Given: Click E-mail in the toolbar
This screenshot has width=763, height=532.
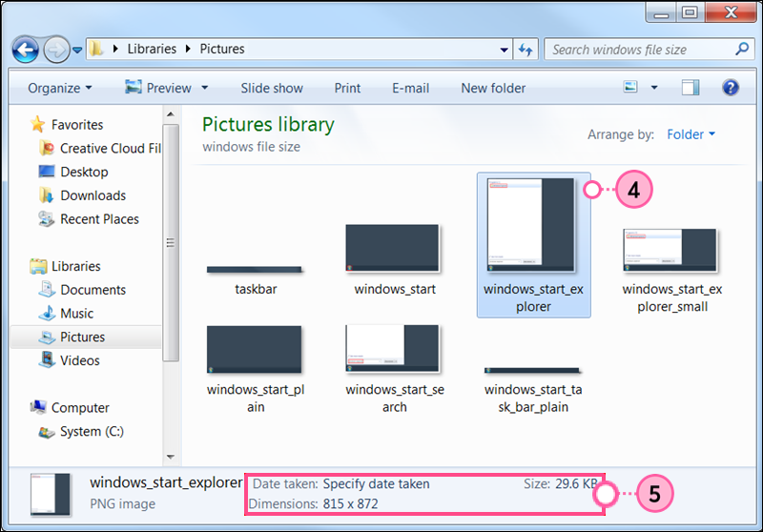Looking at the screenshot, I should click(x=411, y=88).
